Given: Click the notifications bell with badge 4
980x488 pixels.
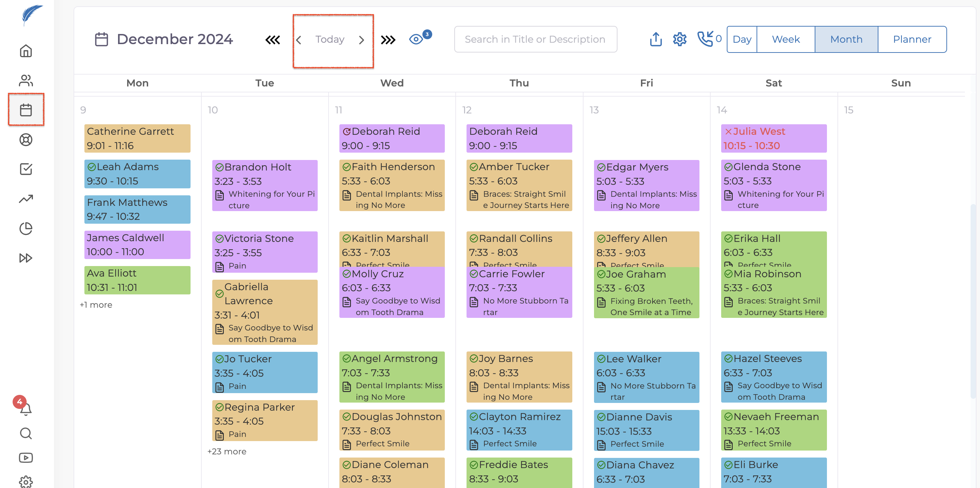Looking at the screenshot, I should pos(26,409).
